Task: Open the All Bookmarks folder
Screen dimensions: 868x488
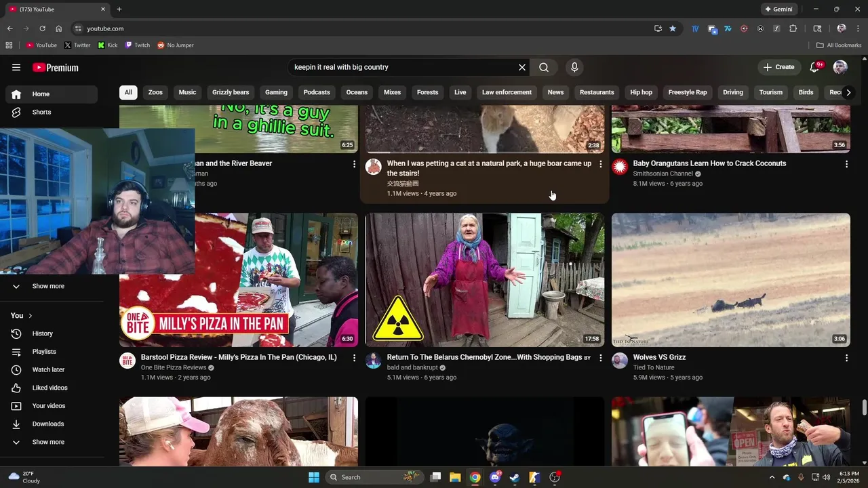Action: pos(839,45)
